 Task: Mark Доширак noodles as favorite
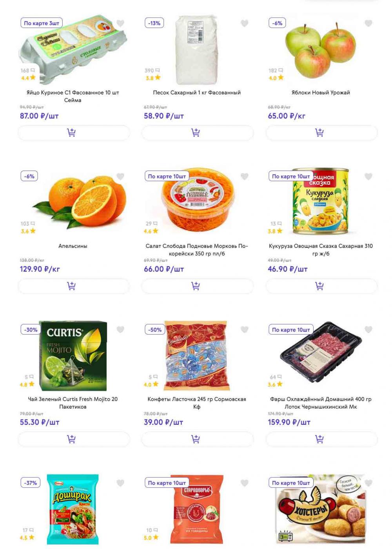click(x=120, y=483)
